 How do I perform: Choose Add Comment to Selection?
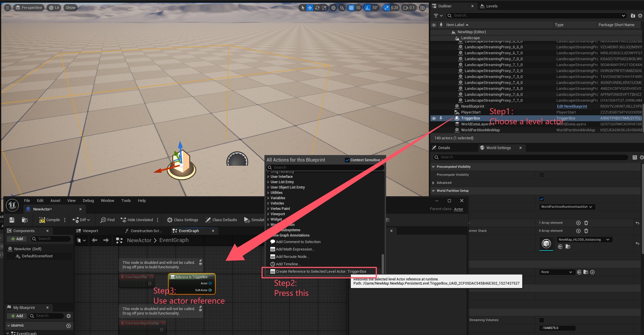coord(295,242)
